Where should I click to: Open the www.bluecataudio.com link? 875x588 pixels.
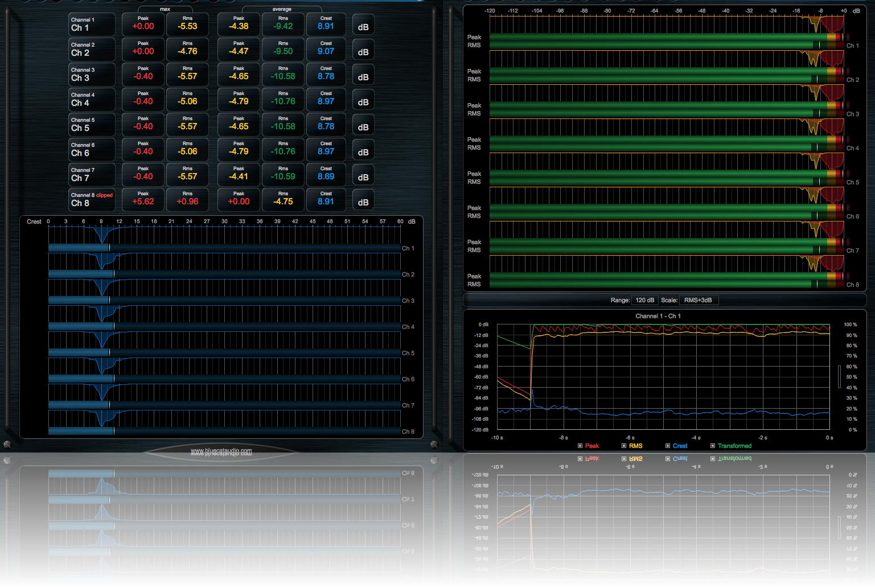click(x=221, y=452)
